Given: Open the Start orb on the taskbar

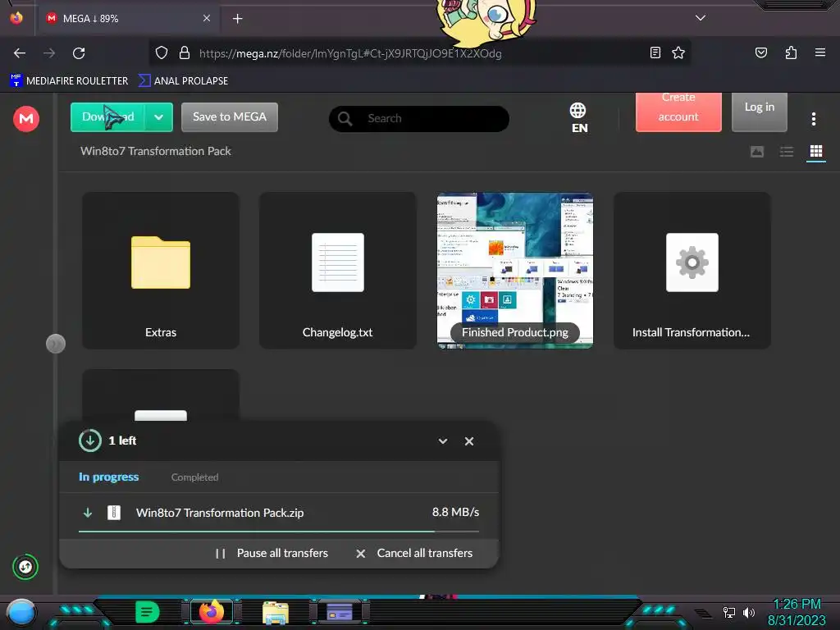Looking at the screenshot, I should click(21, 612).
